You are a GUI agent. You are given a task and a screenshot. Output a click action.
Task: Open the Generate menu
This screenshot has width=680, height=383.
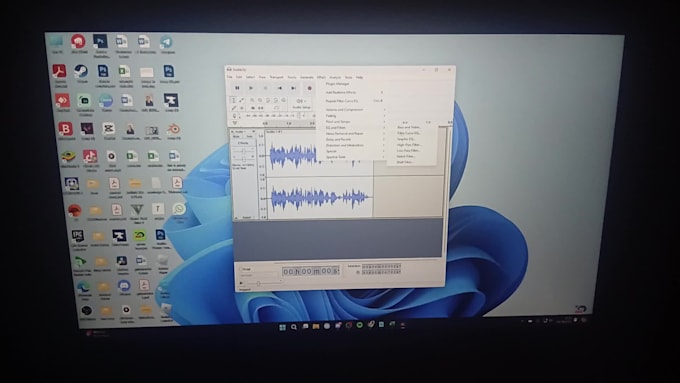pyautogui.click(x=307, y=77)
